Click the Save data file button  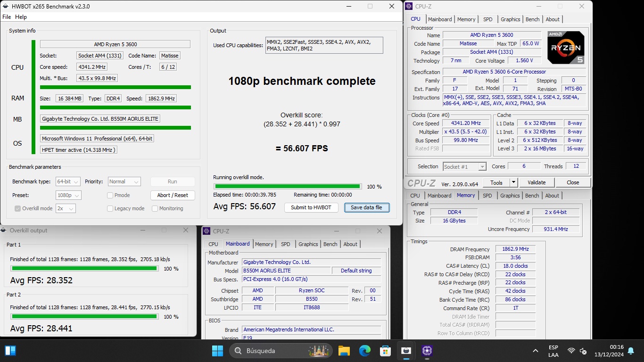pyautogui.click(x=367, y=207)
